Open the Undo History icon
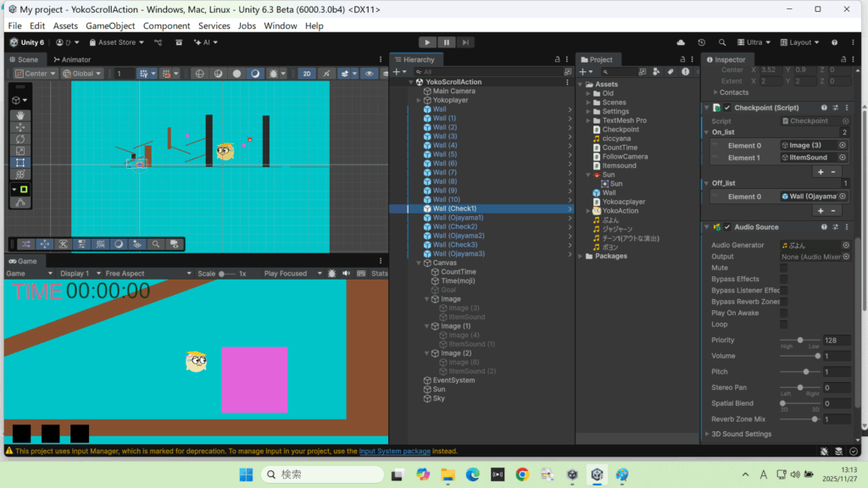The height and width of the screenshot is (488, 868). click(701, 42)
